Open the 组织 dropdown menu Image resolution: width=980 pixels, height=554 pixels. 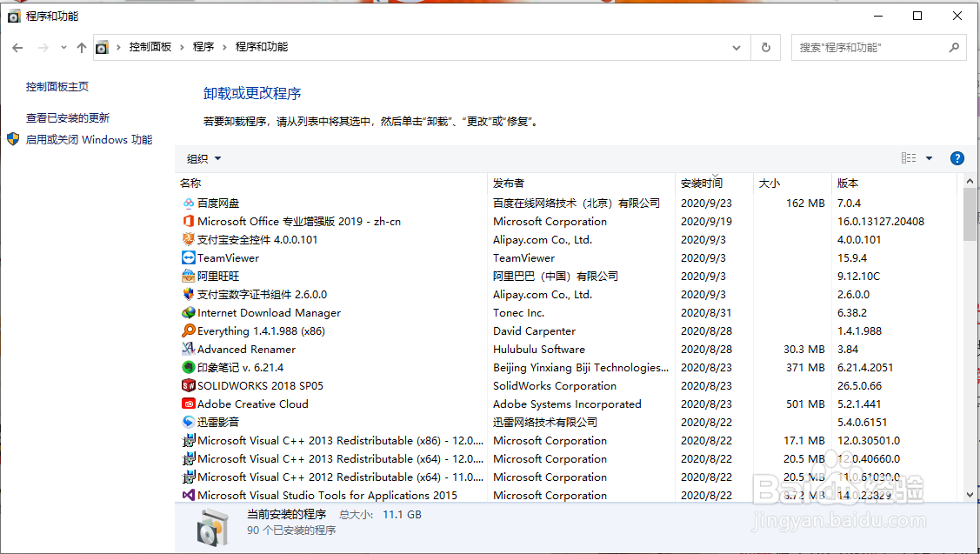[x=203, y=159]
